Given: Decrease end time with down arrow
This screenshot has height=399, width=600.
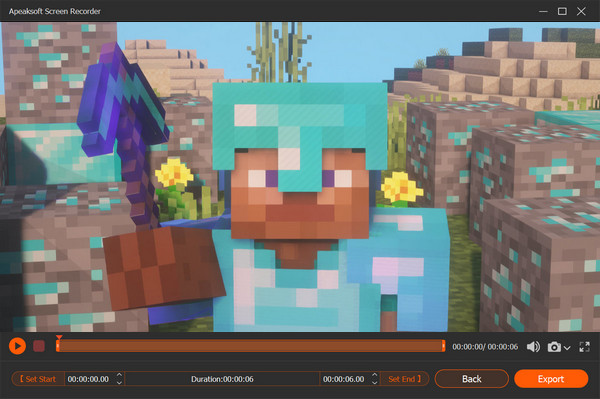Looking at the screenshot, I should pos(375,383).
